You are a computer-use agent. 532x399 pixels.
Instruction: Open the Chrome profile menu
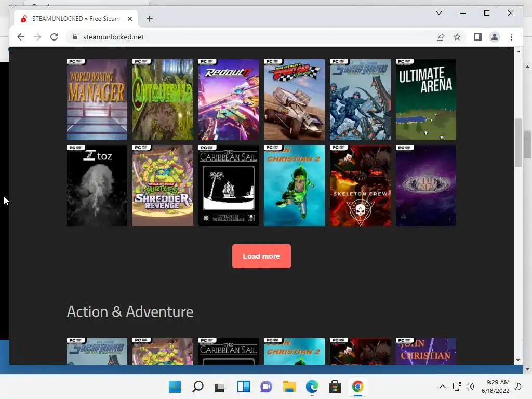click(495, 37)
